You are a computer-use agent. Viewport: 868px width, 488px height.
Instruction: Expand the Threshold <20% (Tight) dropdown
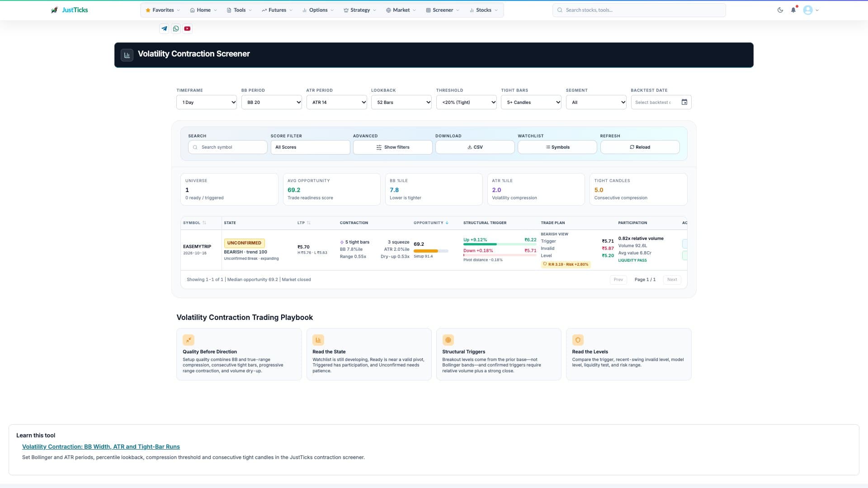tap(466, 102)
